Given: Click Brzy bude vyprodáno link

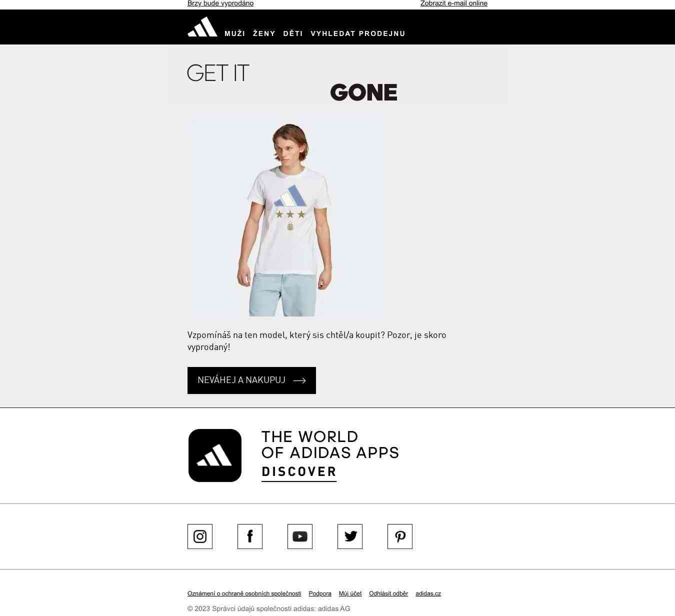Looking at the screenshot, I should coord(220,3).
